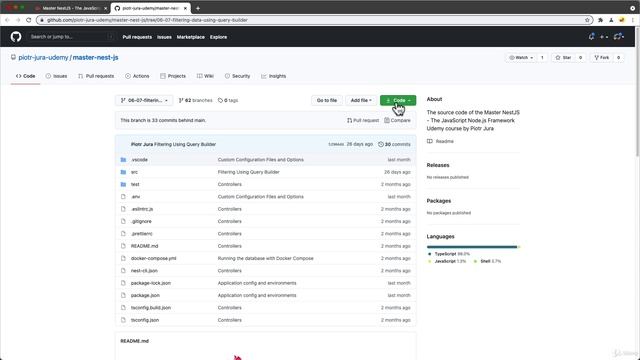The image size is (640, 360).
Task: Star the repository
Action: [564, 58]
